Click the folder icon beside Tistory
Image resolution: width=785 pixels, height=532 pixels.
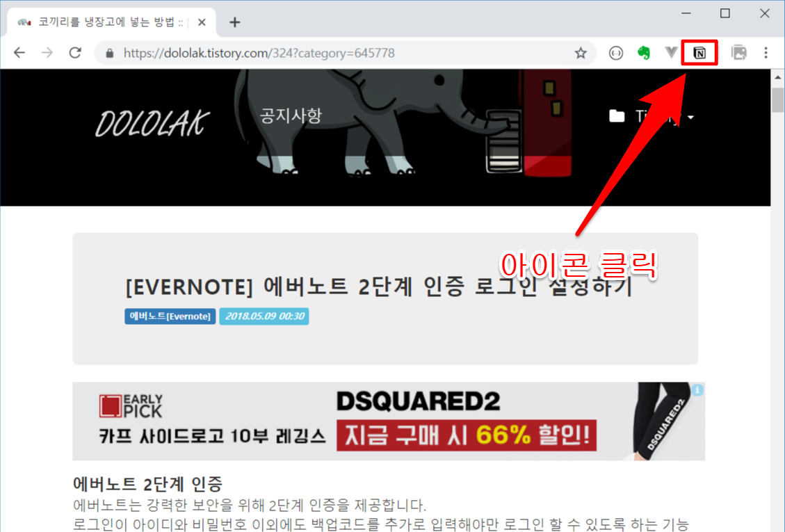(x=617, y=116)
